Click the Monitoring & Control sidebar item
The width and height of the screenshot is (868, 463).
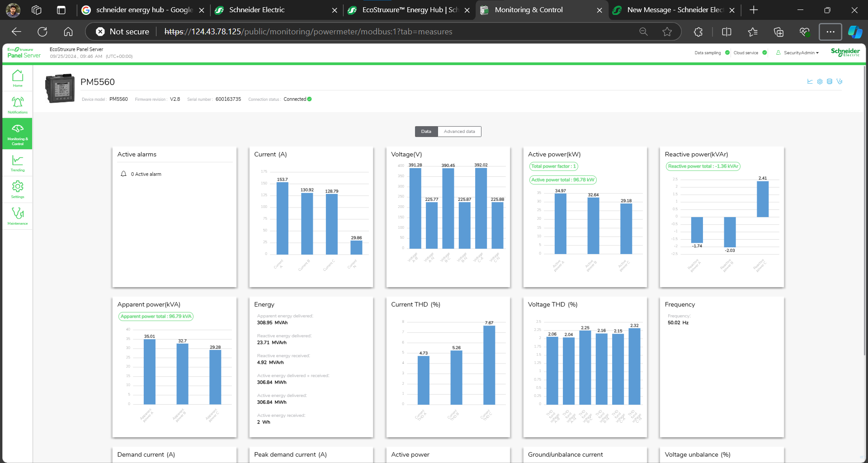pos(18,133)
